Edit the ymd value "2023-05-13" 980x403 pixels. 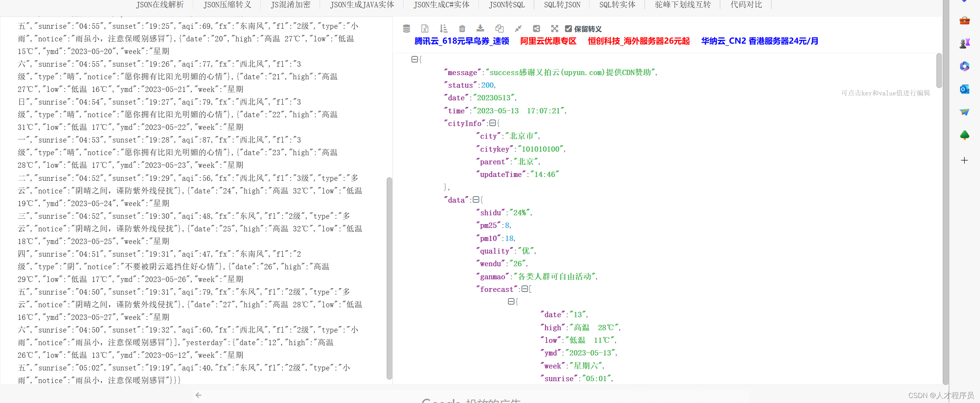click(x=590, y=353)
